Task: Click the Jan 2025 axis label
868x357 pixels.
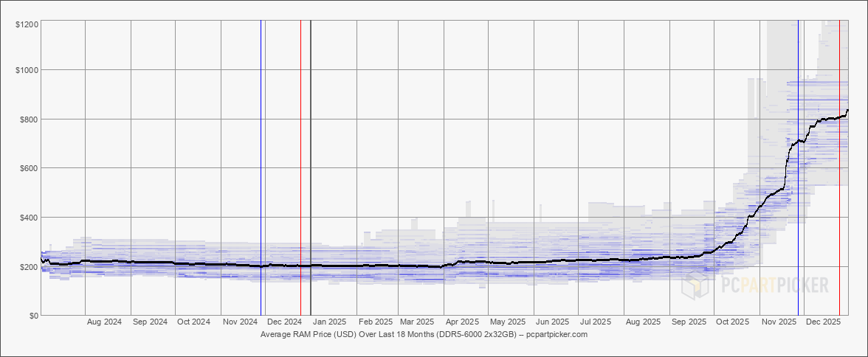Action: [x=330, y=322]
